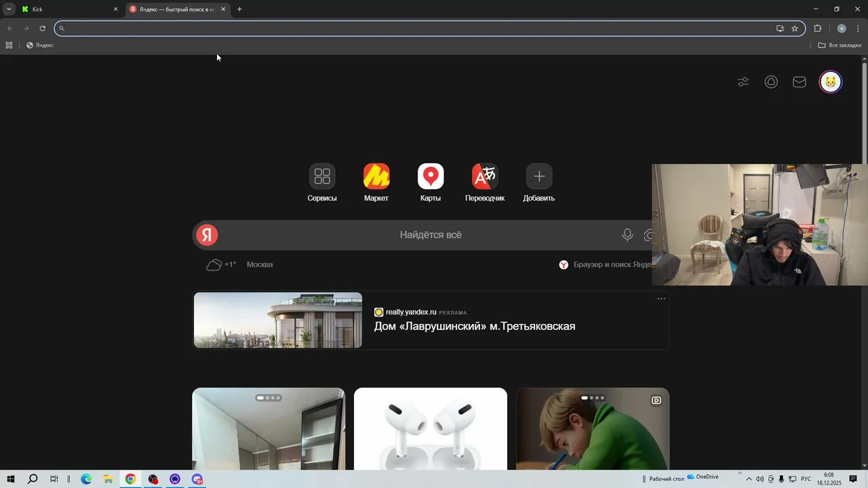Open File Explorer from taskbar
Image resolution: width=868 pixels, height=488 pixels.
coord(108,479)
